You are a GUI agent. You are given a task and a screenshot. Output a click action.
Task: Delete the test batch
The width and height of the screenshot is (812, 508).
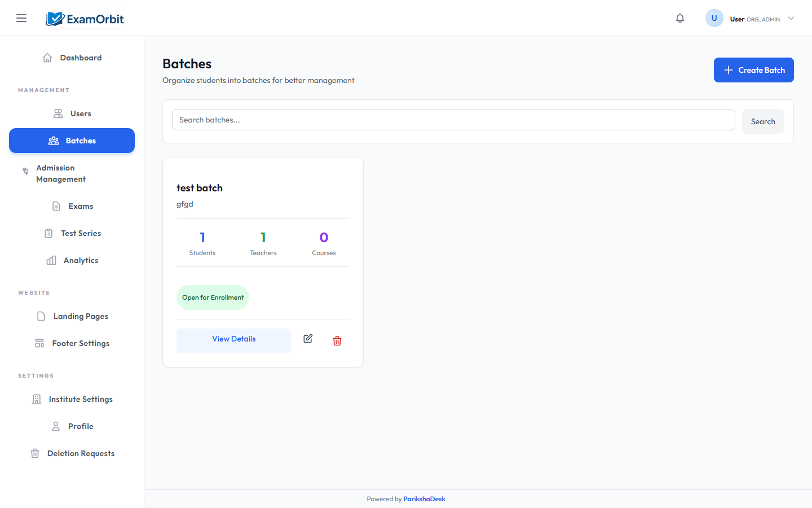point(337,341)
